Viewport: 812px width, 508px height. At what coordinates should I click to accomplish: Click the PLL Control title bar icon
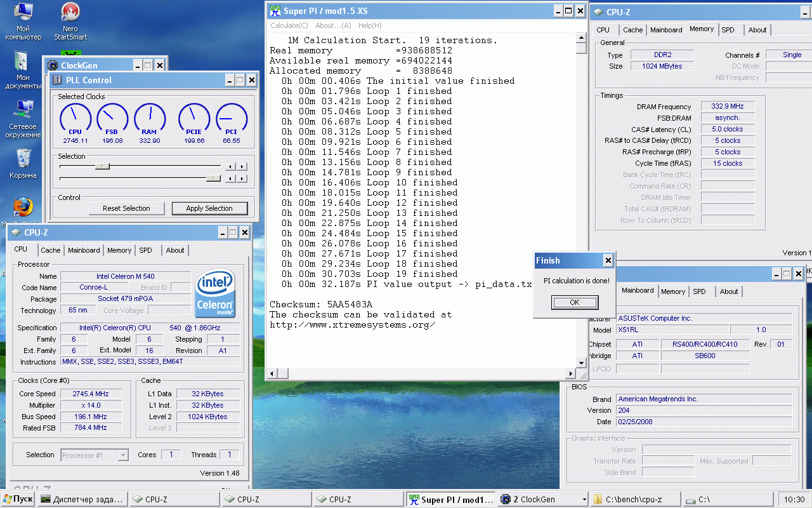(x=57, y=80)
